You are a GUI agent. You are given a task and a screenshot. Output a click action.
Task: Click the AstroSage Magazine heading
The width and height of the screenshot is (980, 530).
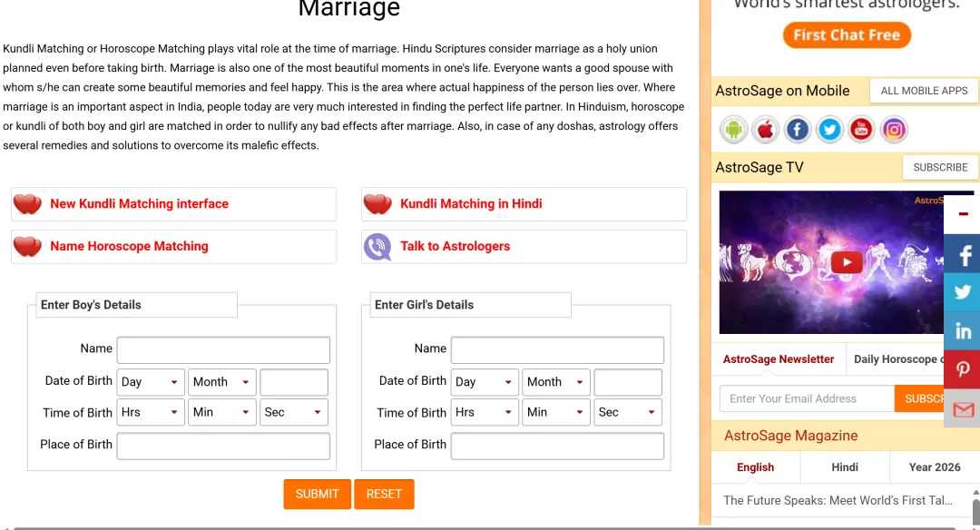(790, 436)
